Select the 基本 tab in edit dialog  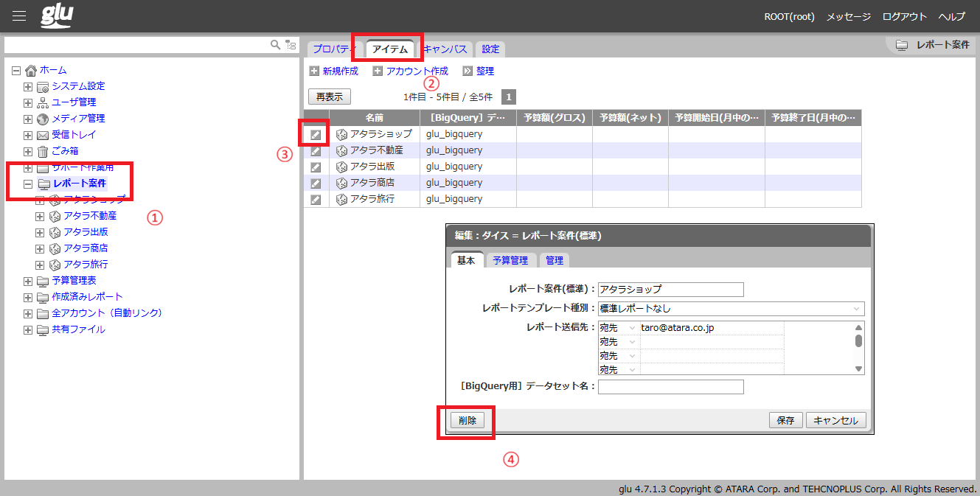(466, 260)
